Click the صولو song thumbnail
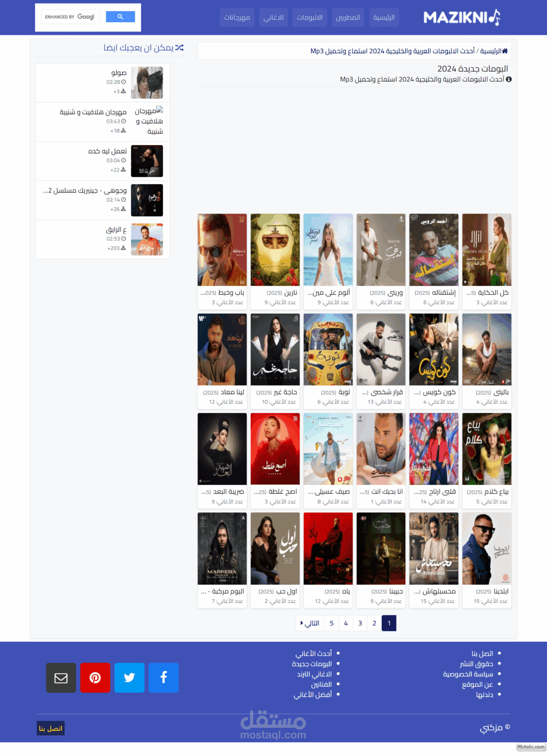547x756 pixels. 147,83
